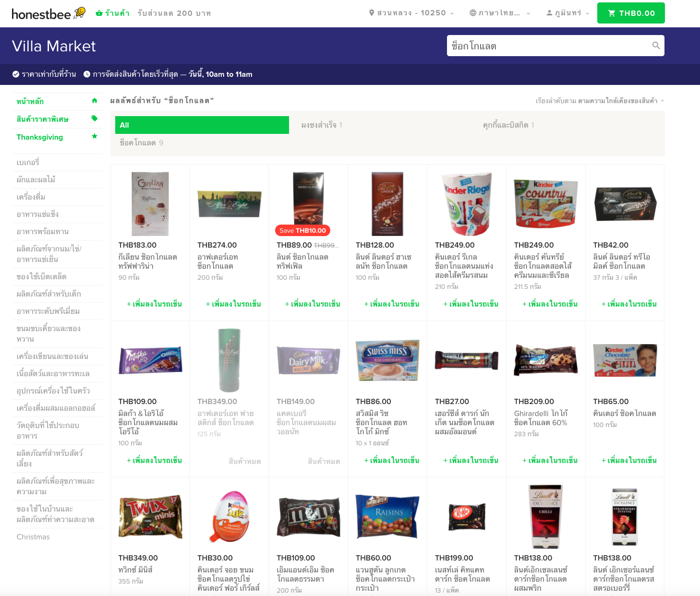Click the home icon beside หน้าหลัก
Image resolution: width=700 pixels, height=596 pixels.
point(95,101)
